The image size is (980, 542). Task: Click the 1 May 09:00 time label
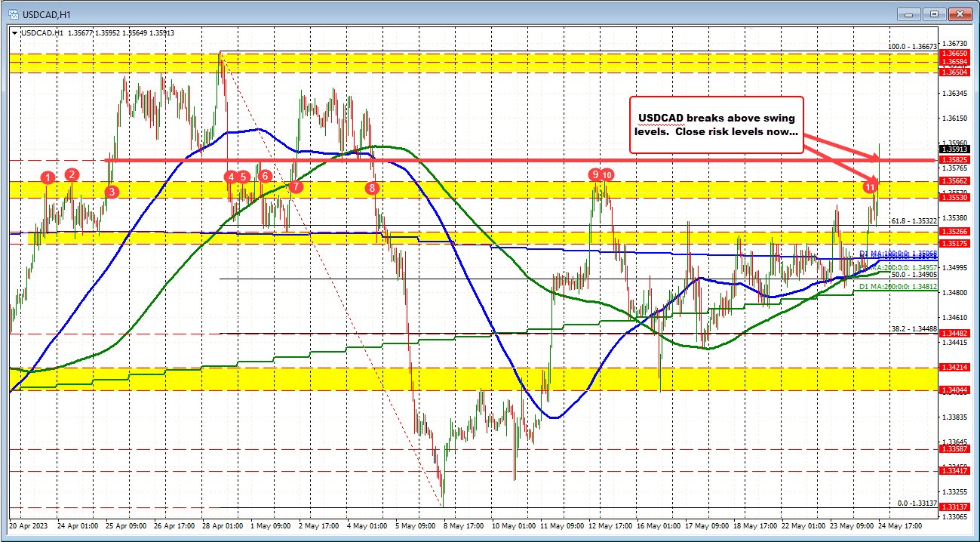(x=270, y=525)
